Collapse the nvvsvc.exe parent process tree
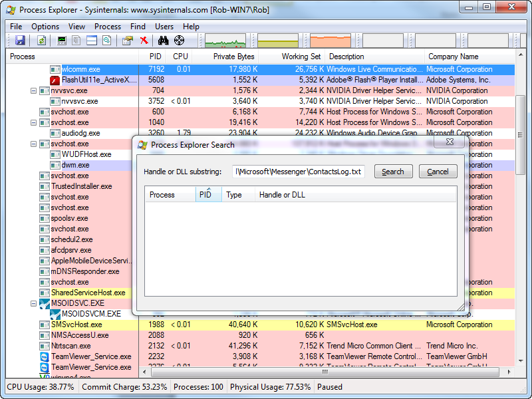 click(x=33, y=90)
